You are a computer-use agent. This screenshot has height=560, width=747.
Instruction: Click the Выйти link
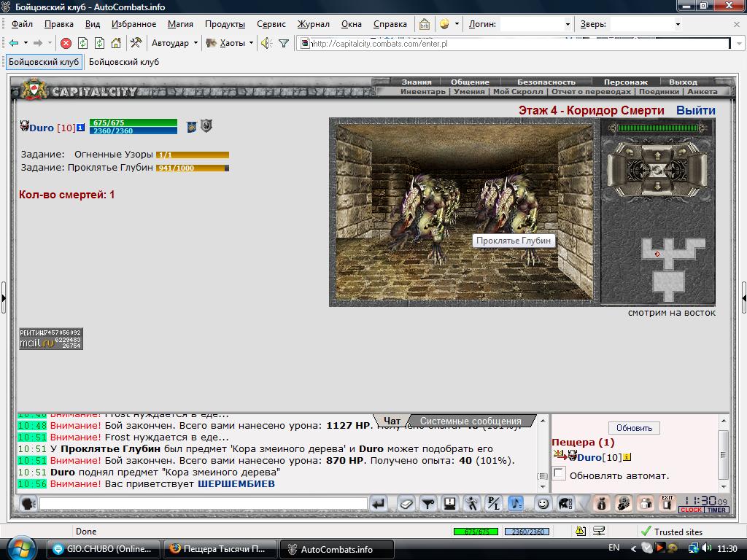(x=695, y=111)
